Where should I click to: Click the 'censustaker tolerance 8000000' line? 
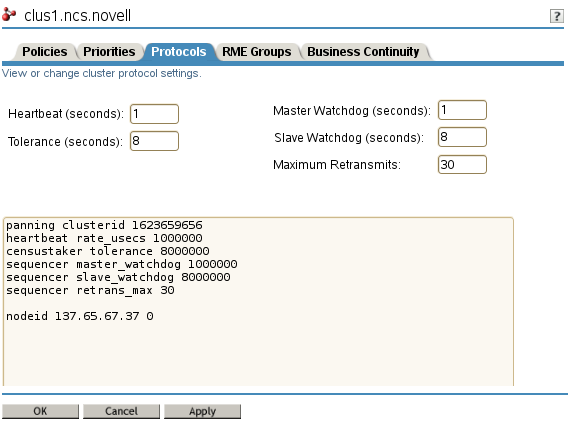108,251
